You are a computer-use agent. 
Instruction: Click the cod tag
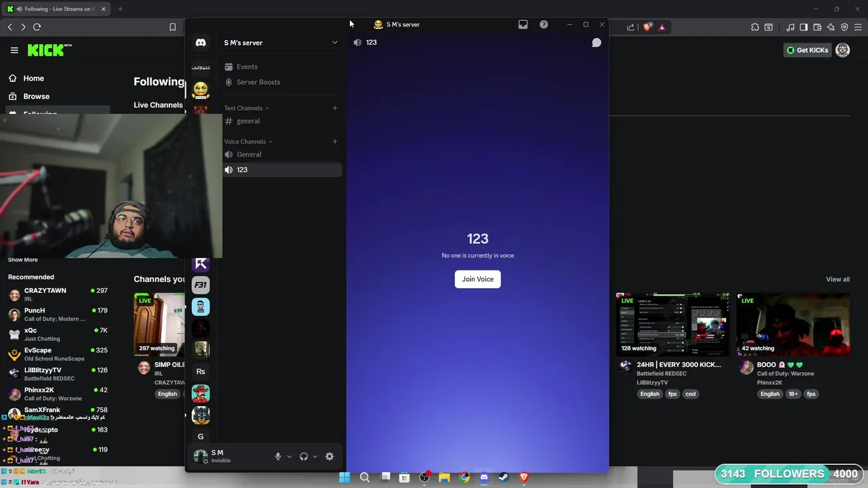pos(690,394)
